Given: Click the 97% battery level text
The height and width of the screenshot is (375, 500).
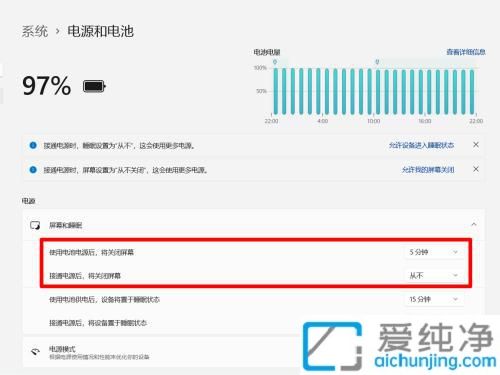Looking at the screenshot, I should point(47,86).
